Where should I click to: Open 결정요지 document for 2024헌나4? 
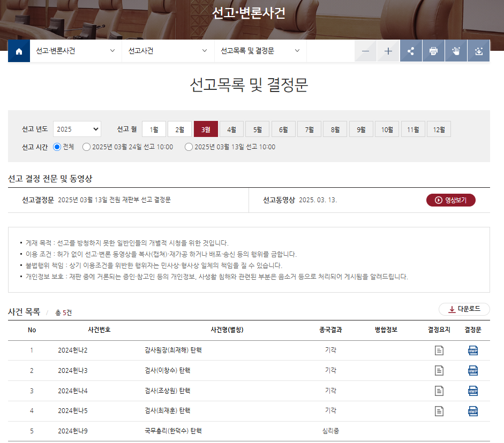click(x=439, y=391)
